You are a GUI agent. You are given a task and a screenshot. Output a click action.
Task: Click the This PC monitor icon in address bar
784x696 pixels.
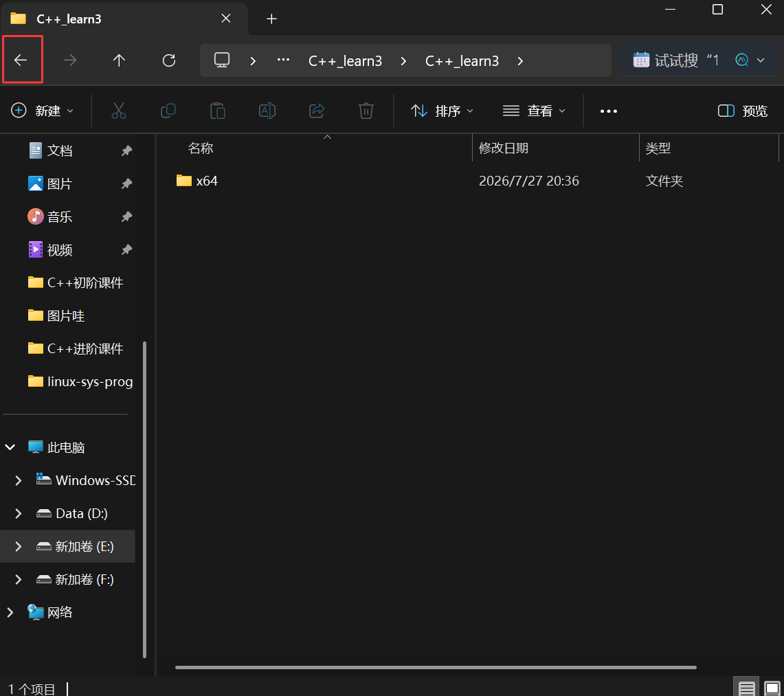pos(222,60)
